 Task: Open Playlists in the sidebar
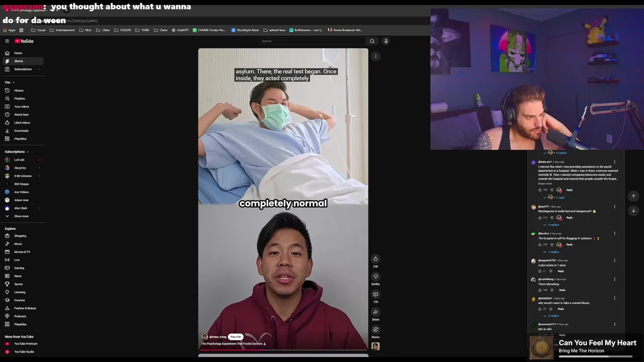(22, 99)
